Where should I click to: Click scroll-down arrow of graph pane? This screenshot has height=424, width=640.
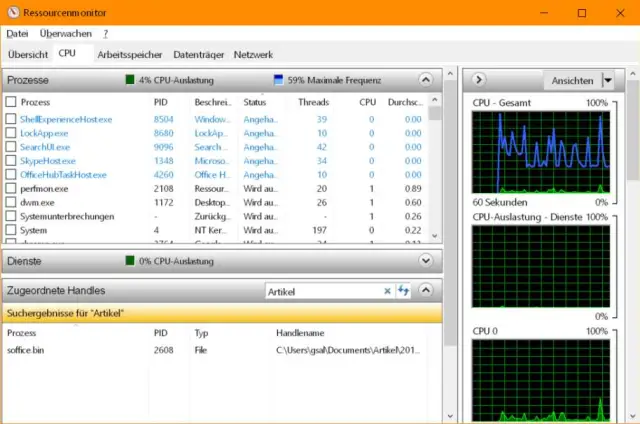click(633, 416)
